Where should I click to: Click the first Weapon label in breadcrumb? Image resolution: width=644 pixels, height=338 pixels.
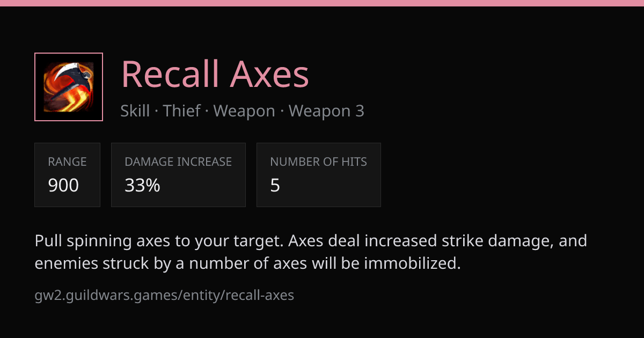pos(244,111)
